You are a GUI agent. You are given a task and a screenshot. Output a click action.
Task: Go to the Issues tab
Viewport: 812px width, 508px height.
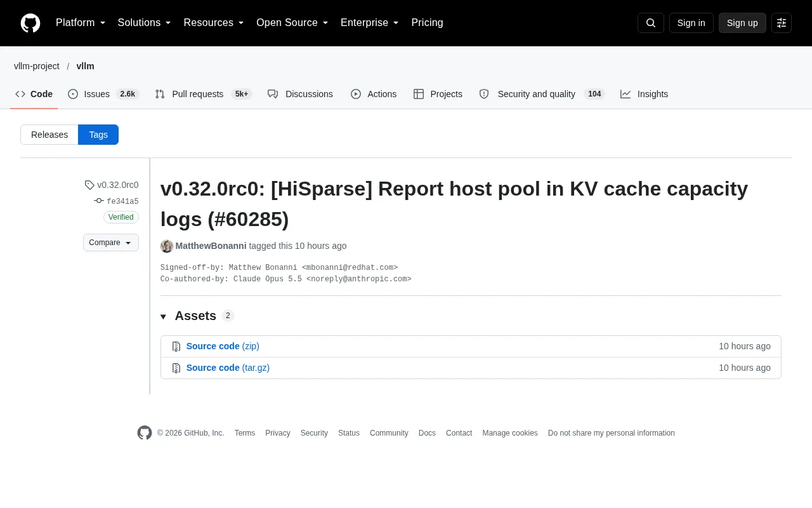click(103, 94)
